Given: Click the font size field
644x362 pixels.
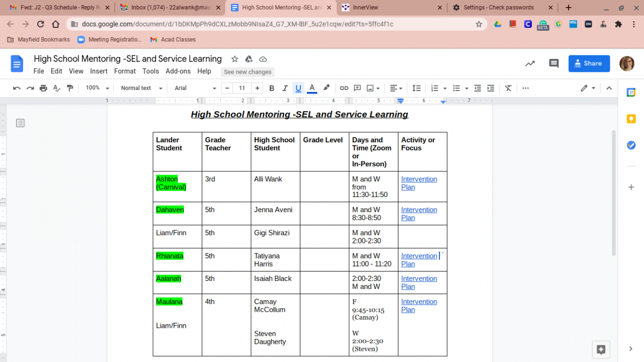Looking at the screenshot, I should point(242,88).
